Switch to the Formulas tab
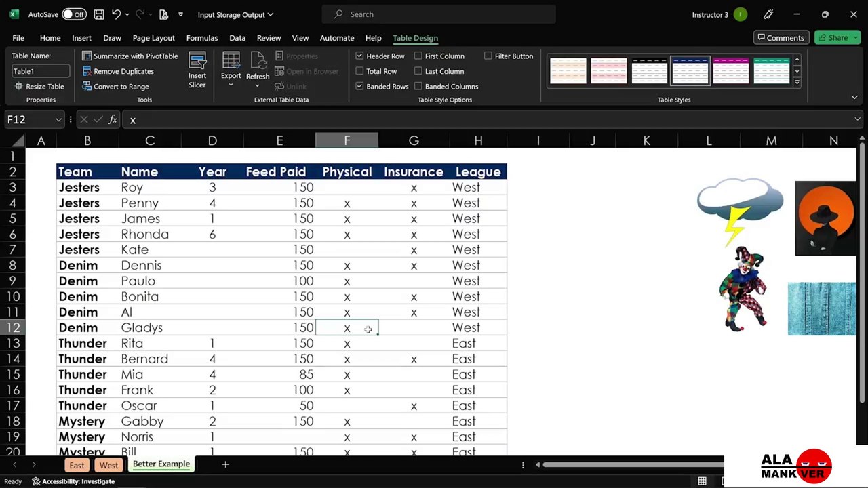 point(202,38)
